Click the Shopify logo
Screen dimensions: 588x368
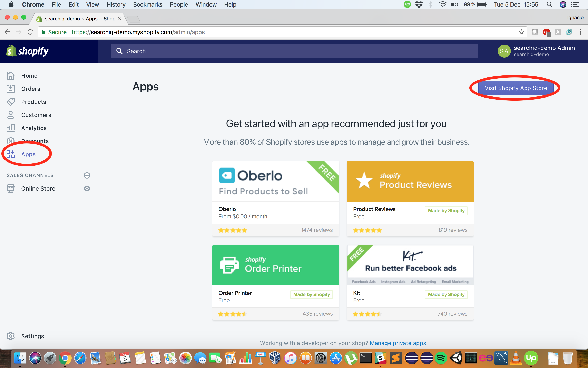[27, 51]
